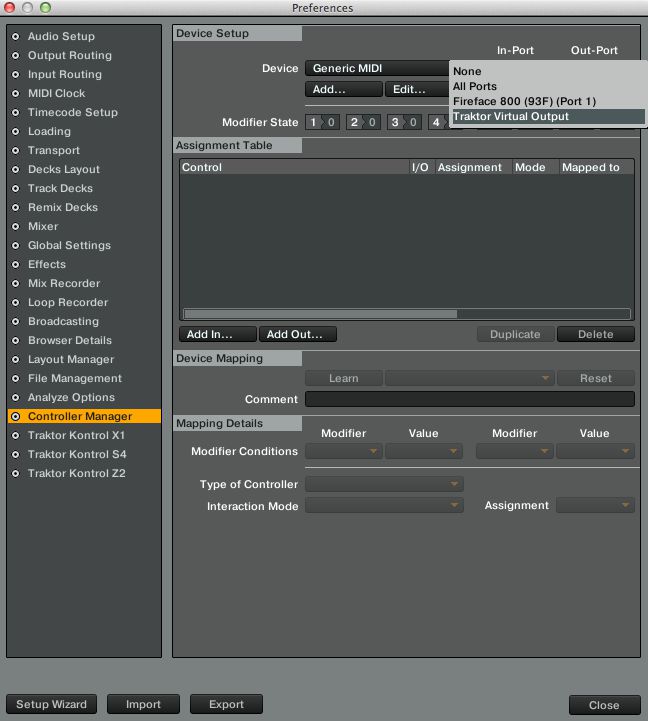
Task: Click Modifier State 4 indicator
Action: [438, 122]
